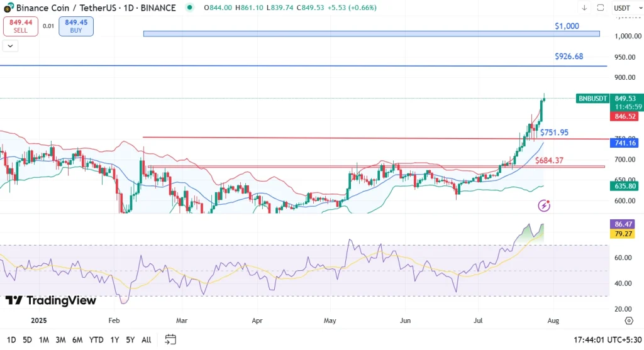Click the green market status dot
Screen dimensions: 644x350
(x=189, y=8)
